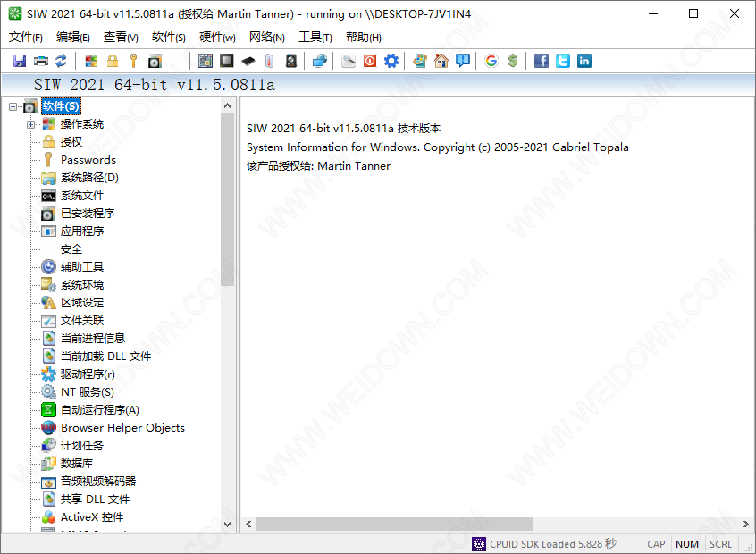
Task: Click the hard disk toolbar icon
Action: pyautogui.click(x=290, y=61)
